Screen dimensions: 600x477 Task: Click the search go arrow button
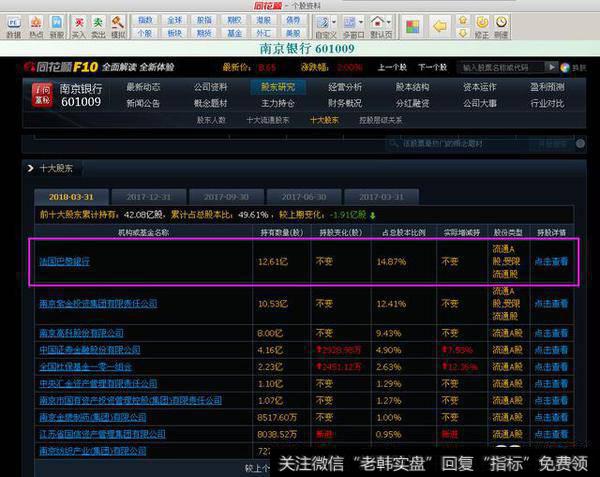coord(551,67)
